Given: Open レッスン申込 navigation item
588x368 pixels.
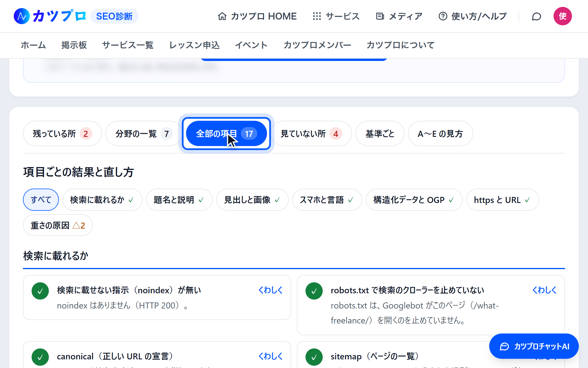Looking at the screenshot, I should pos(194,45).
